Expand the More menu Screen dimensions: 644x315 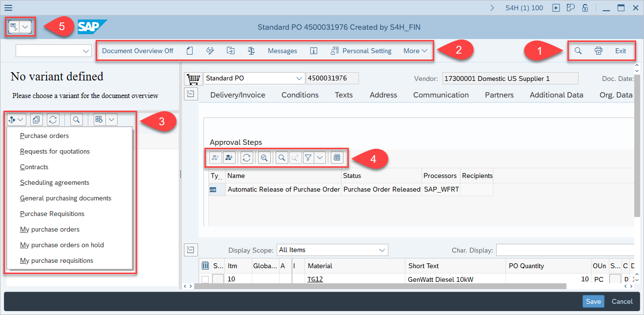click(415, 51)
